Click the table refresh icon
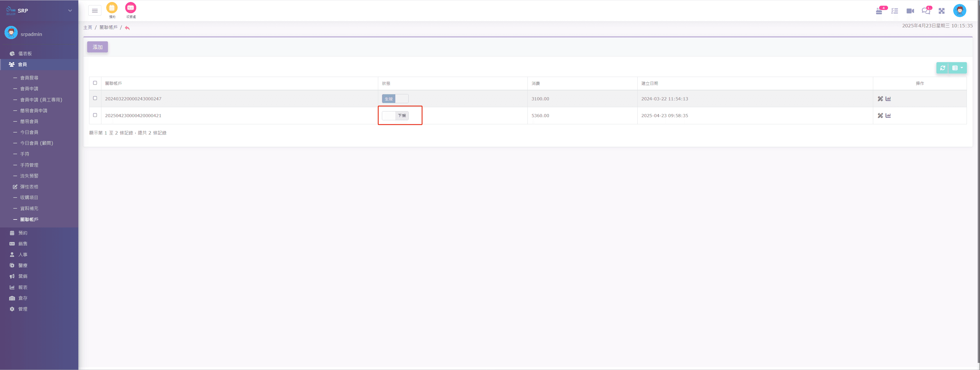 point(943,68)
